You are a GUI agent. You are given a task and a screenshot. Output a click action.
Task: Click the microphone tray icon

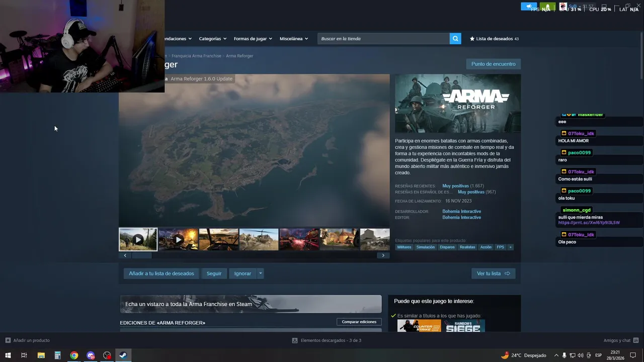click(x=564, y=355)
